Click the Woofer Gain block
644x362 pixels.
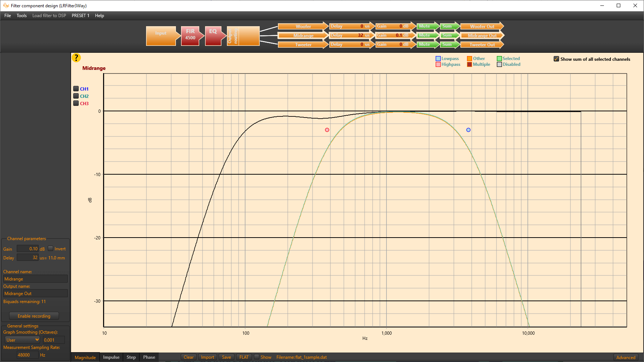(396, 26)
